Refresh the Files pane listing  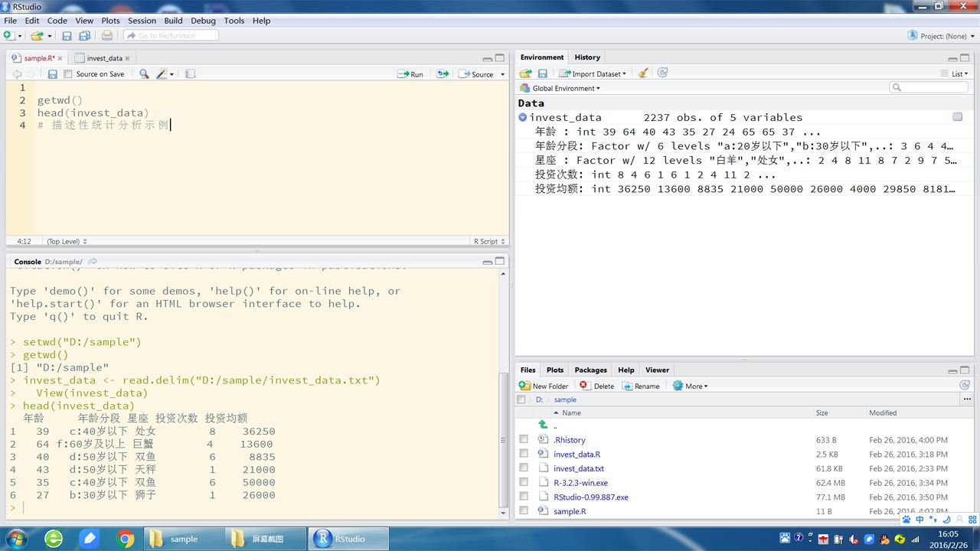click(965, 385)
